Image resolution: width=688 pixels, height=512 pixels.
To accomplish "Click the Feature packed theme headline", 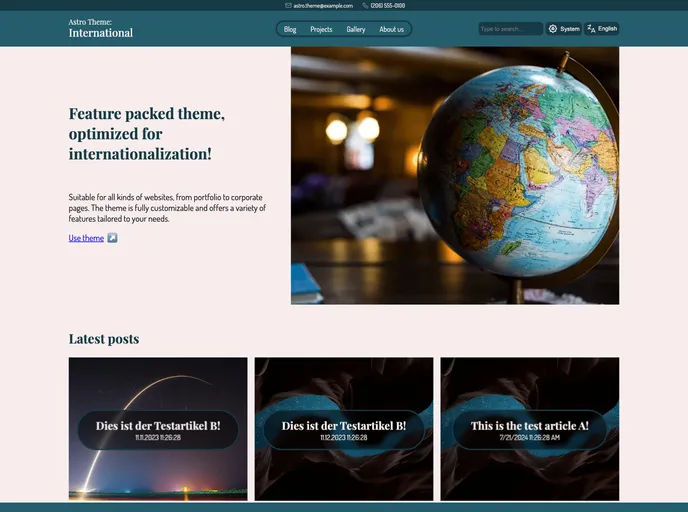I will (147, 134).
